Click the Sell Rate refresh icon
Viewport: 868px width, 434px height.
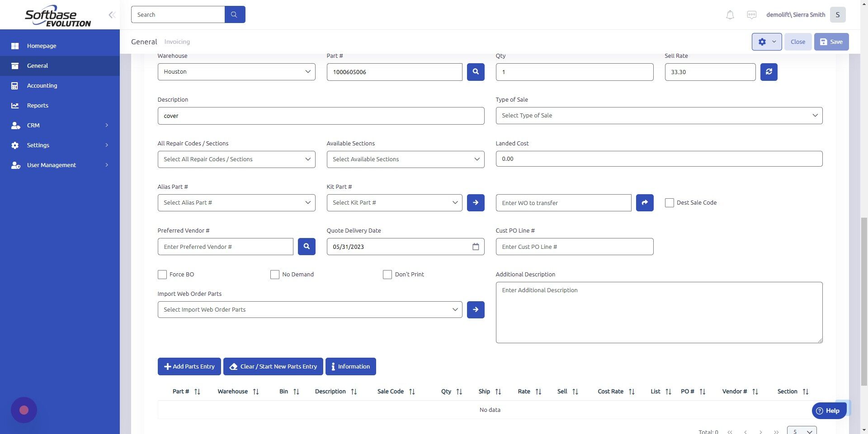coord(768,71)
